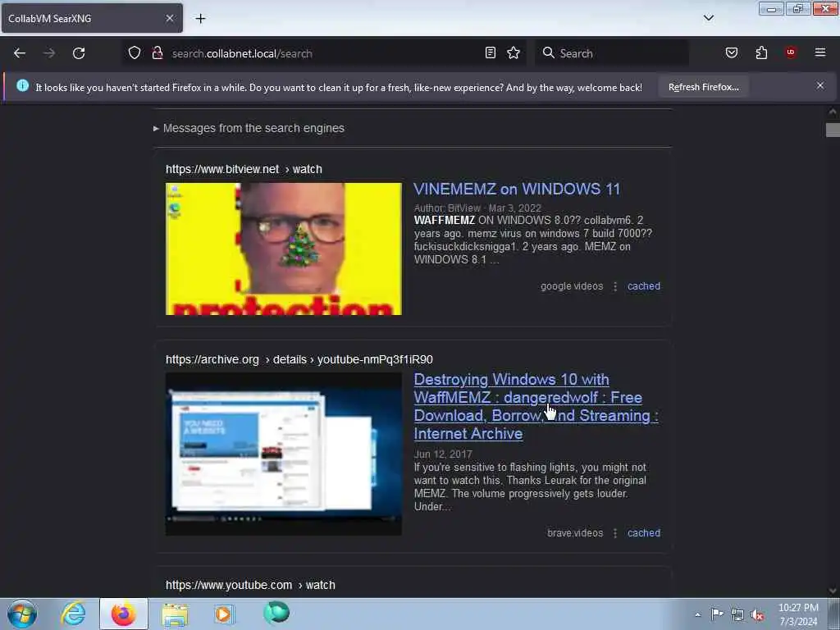Viewport: 840px width, 630px height.
Task: View site security lock information
Action: (157, 52)
